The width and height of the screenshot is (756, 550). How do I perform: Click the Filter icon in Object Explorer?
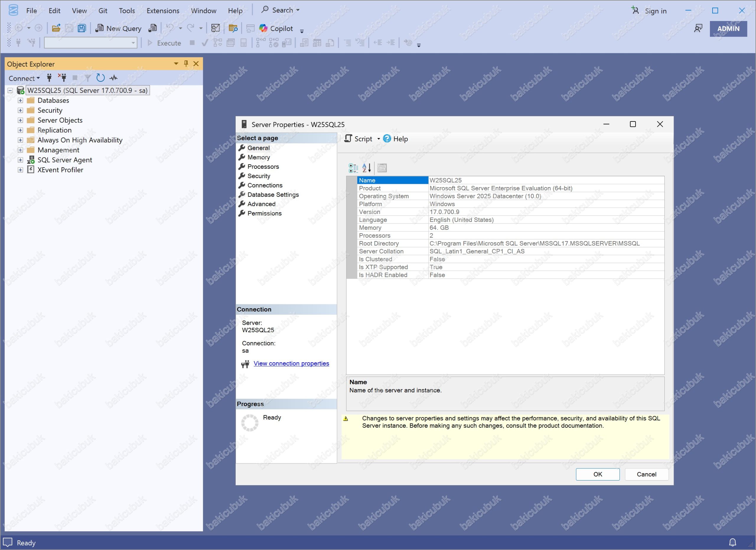[87, 78]
